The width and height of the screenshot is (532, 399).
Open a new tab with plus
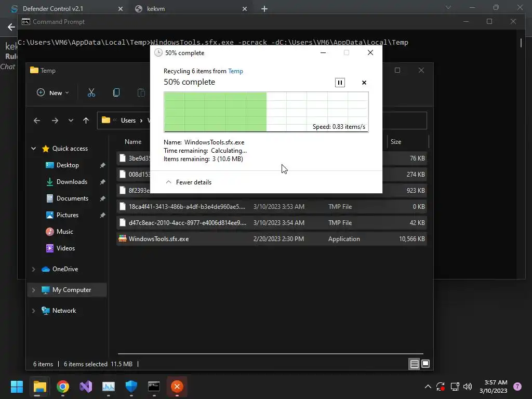[264, 9]
